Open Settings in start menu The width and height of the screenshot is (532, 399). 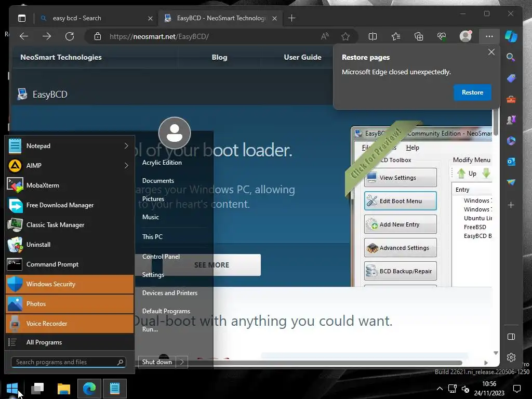[153, 274]
